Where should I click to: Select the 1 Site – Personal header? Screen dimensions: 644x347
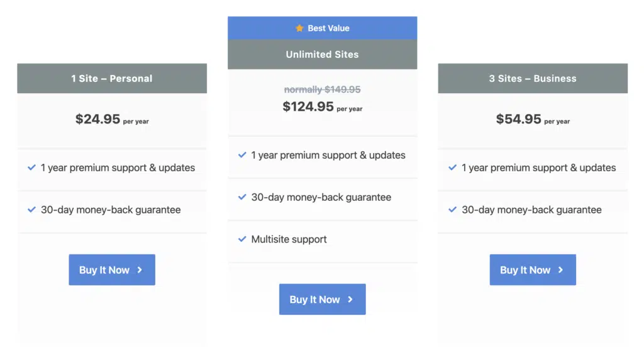click(x=112, y=79)
